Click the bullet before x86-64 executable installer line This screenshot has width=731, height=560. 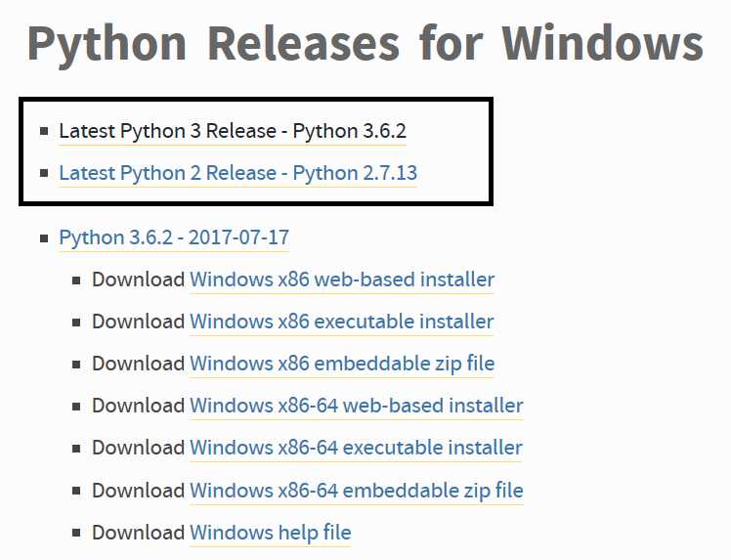76,449
